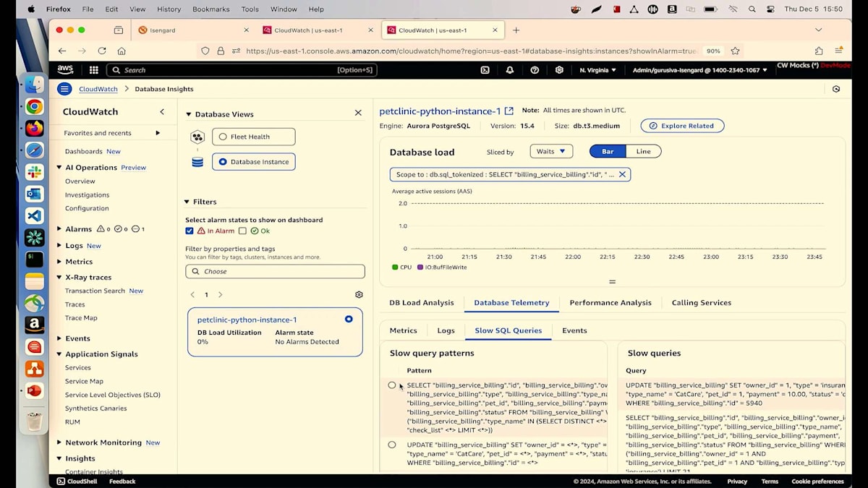Click the AWS logo home icon
Image resolution: width=868 pixels, height=488 pixels.
[x=65, y=70]
